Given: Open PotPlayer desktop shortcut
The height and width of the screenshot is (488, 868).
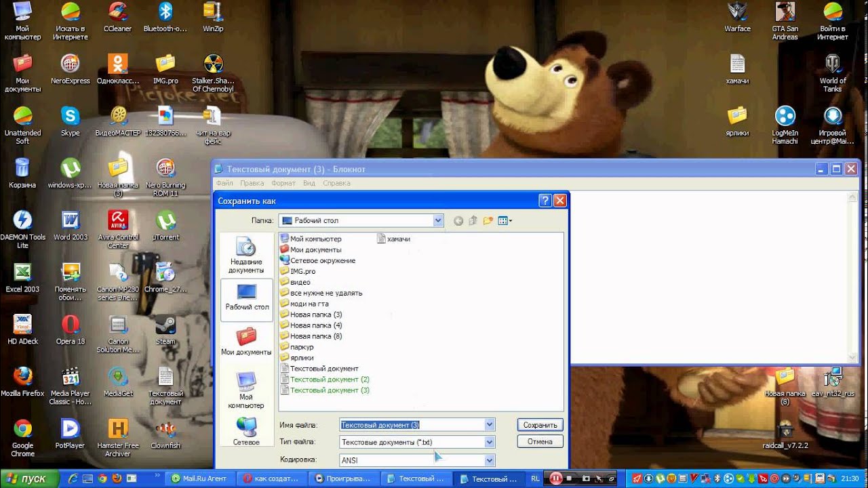Looking at the screenshot, I should point(70,434).
